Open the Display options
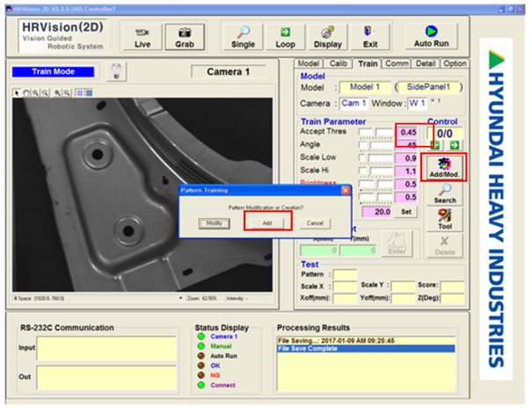 coord(328,37)
